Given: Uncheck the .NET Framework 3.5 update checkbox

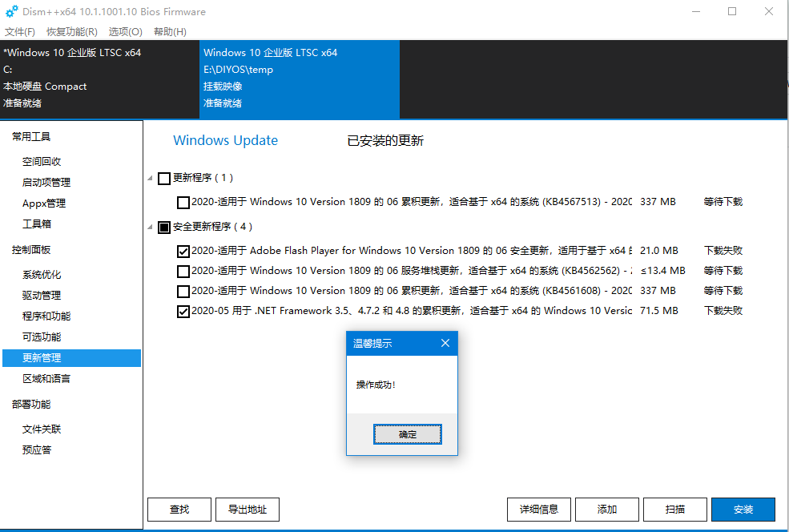Looking at the screenshot, I should (x=183, y=312).
